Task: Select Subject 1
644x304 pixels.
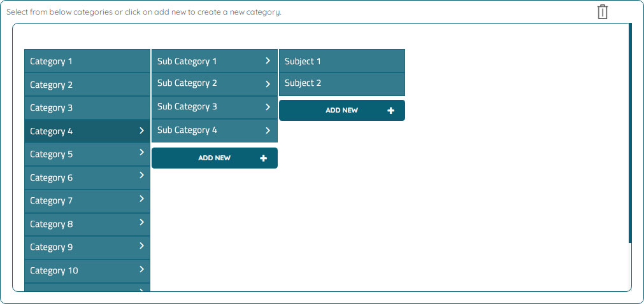Action: [x=341, y=61]
